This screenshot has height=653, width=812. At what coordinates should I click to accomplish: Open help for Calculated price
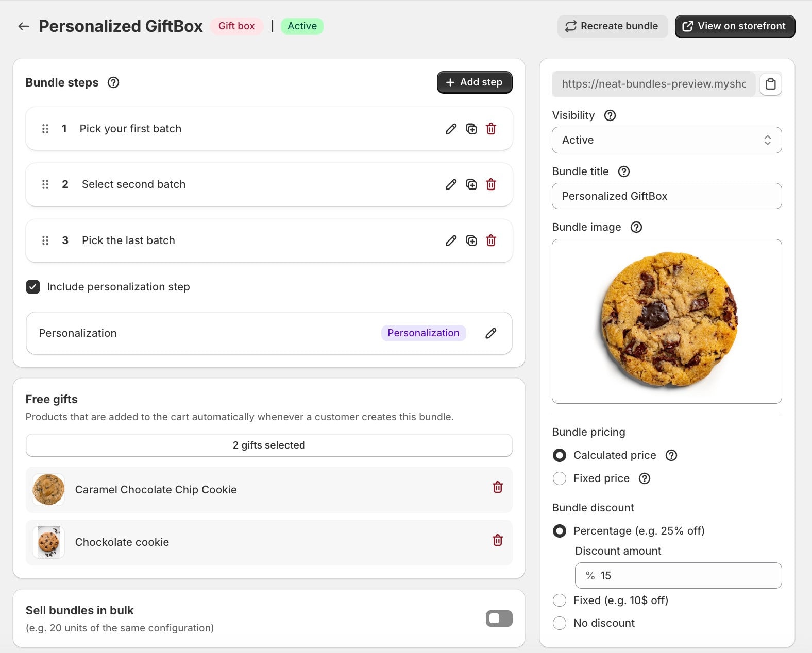pos(671,455)
